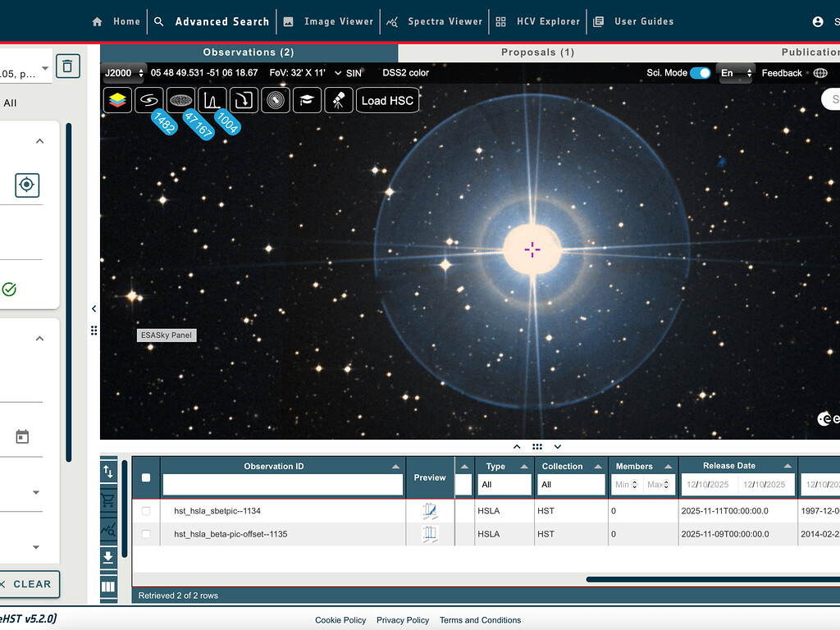Switch to the Proposals (1) tab
The height and width of the screenshot is (630, 840).
click(537, 52)
